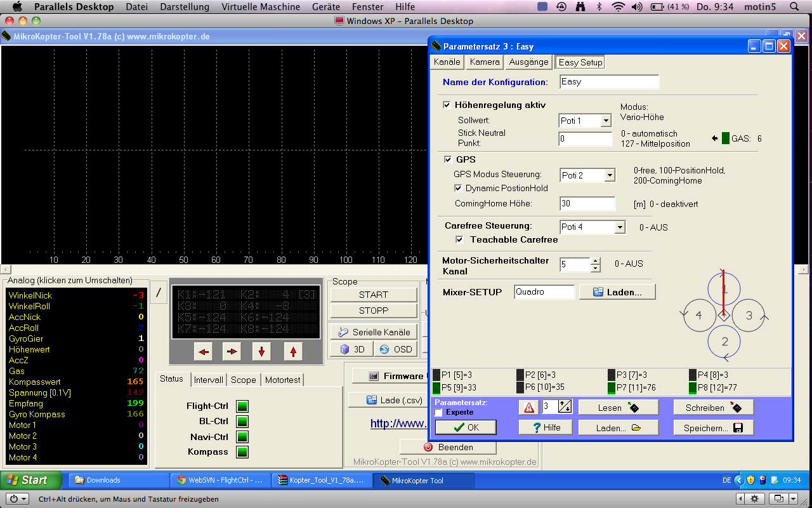Screen dimensions: 812x508
Task: Click Schreiben to write settings to kopter
Action: click(x=714, y=407)
